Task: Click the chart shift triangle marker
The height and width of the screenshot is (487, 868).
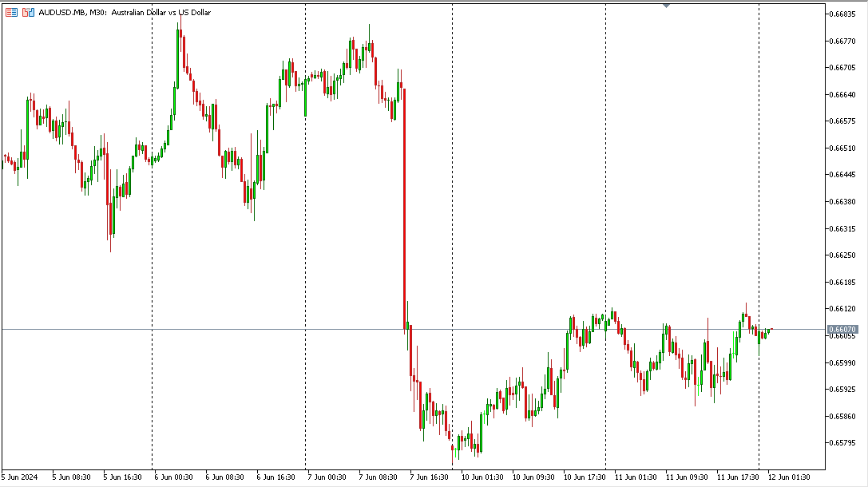Action: coord(667,6)
